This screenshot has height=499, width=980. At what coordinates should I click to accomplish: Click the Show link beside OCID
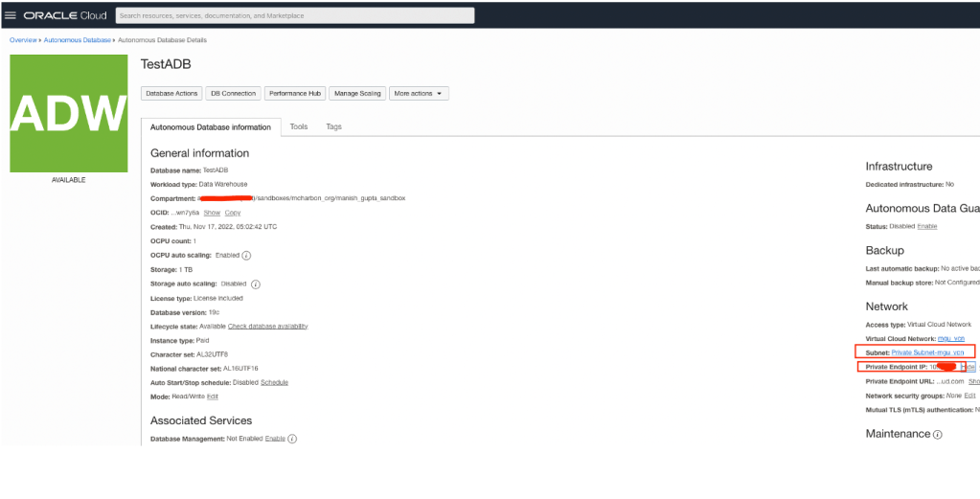[x=212, y=213]
